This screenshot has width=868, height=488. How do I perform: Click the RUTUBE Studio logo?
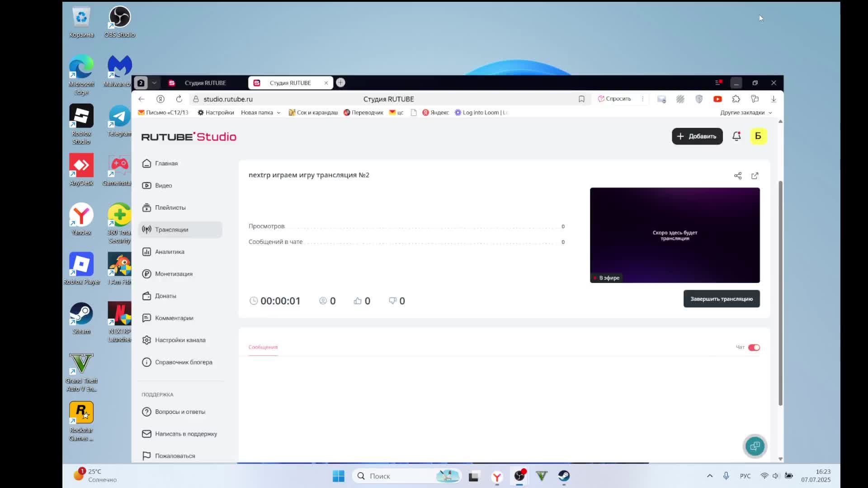tap(189, 136)
